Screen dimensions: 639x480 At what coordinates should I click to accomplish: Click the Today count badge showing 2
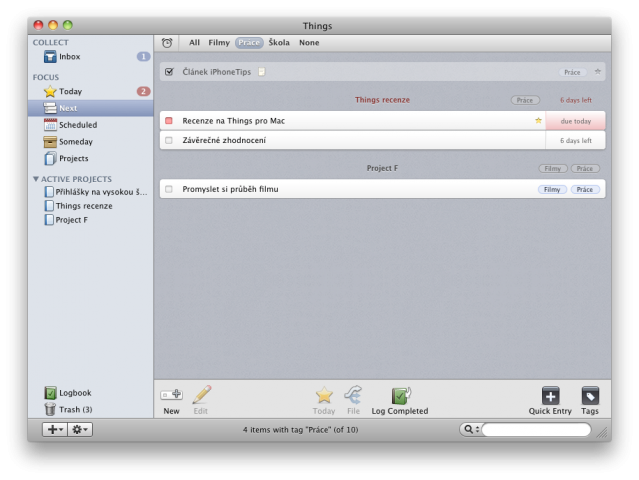(x=143, y=91)
